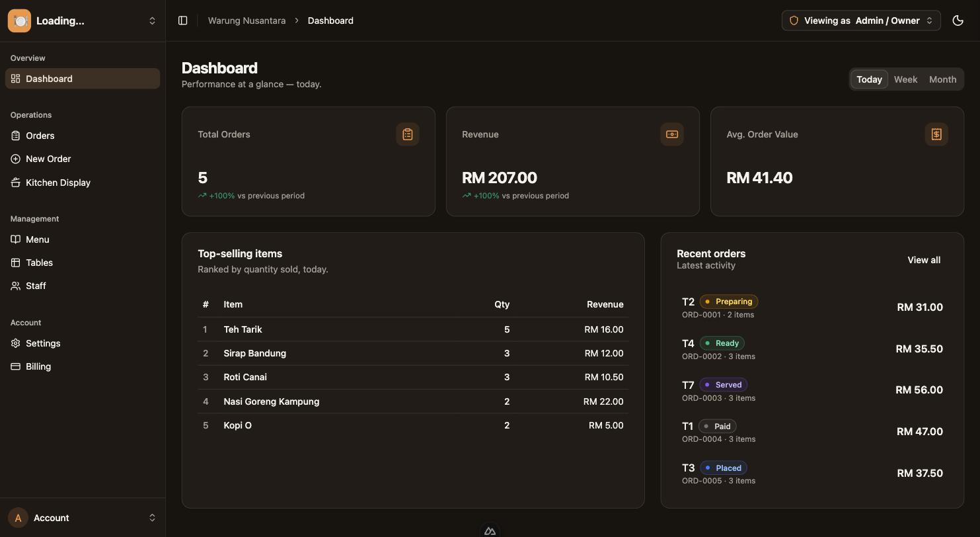Click the Revenue column header in table

pyautogui.click(x=605, y=304)
